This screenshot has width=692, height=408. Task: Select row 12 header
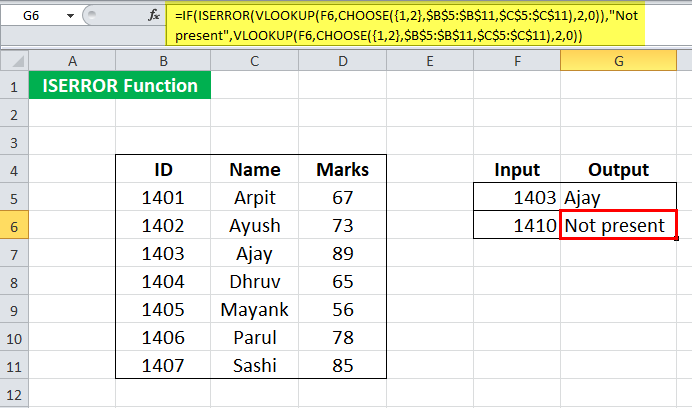14,393
